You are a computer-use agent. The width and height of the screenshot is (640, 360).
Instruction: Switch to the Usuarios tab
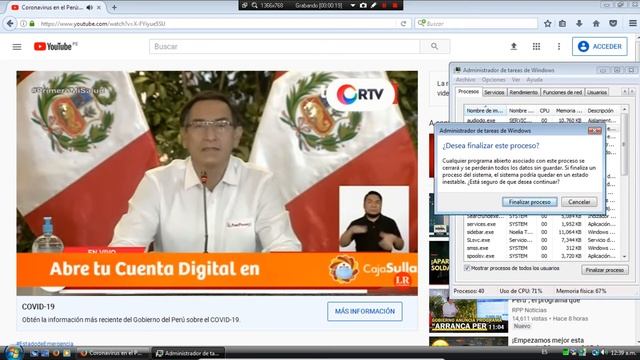[597, 93]
